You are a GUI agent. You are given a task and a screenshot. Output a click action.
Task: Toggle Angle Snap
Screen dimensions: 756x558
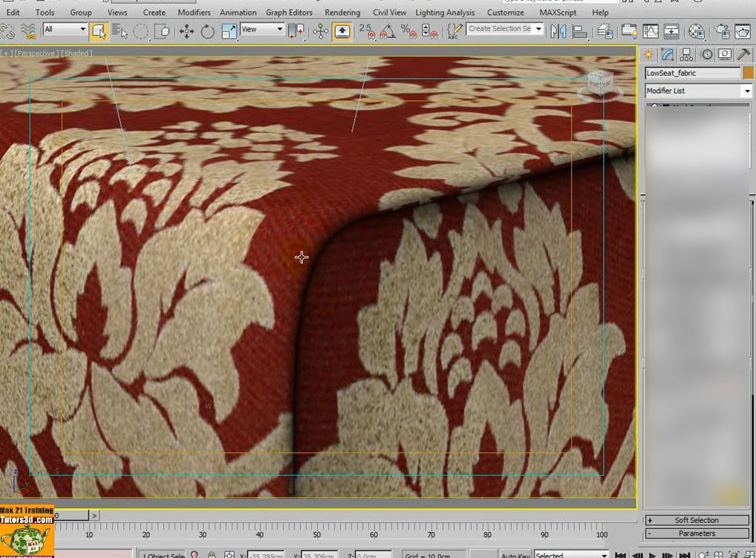click(388, 32)
